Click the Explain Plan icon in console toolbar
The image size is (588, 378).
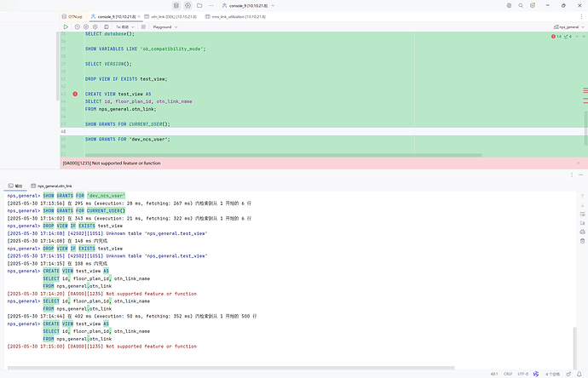(86, 27)
